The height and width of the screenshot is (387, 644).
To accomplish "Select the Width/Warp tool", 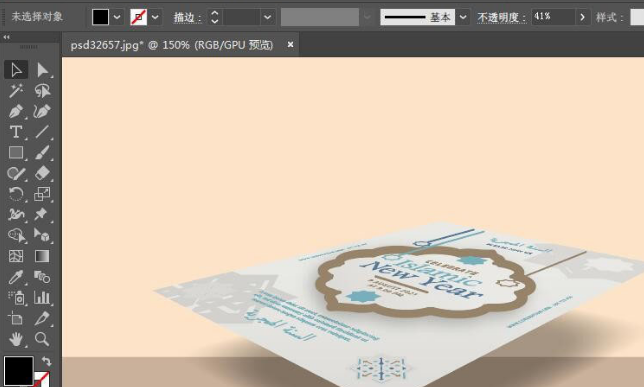I will tap(16, 214).
